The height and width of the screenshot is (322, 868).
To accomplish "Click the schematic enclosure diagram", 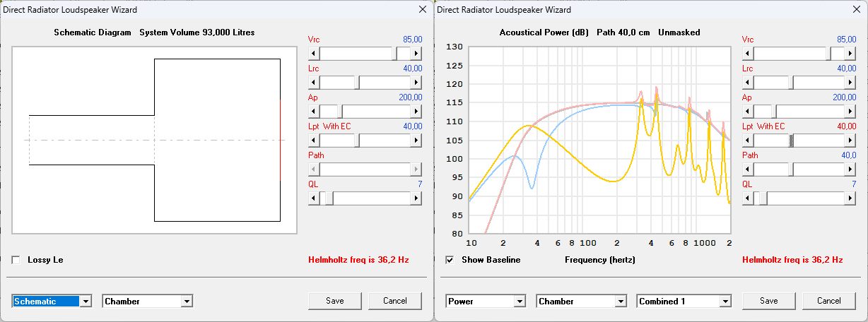I will point(154,141).
